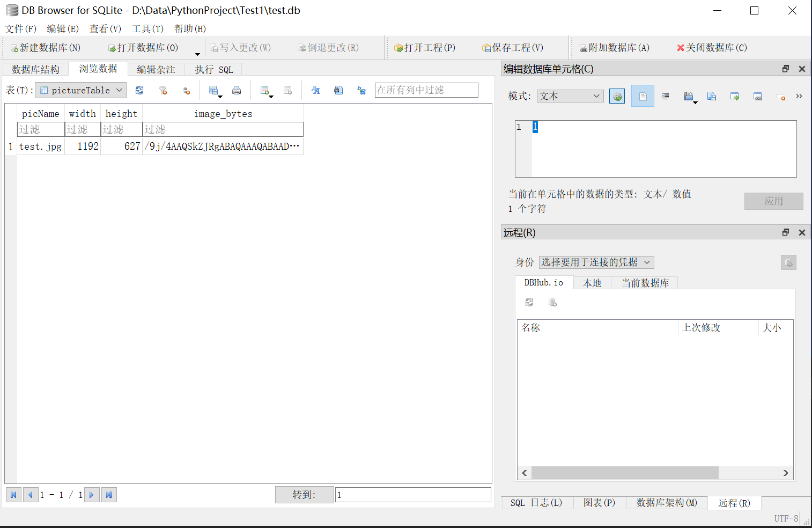812x528 pixels.
Task: Close the 编辑数据库单元格 panel
Action: [802, 69]
